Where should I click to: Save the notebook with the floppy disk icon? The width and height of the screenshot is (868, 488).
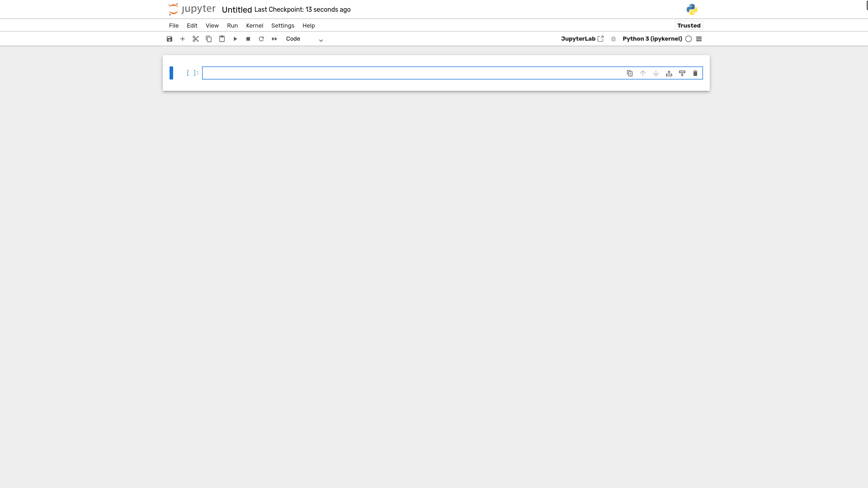point(170,39)
